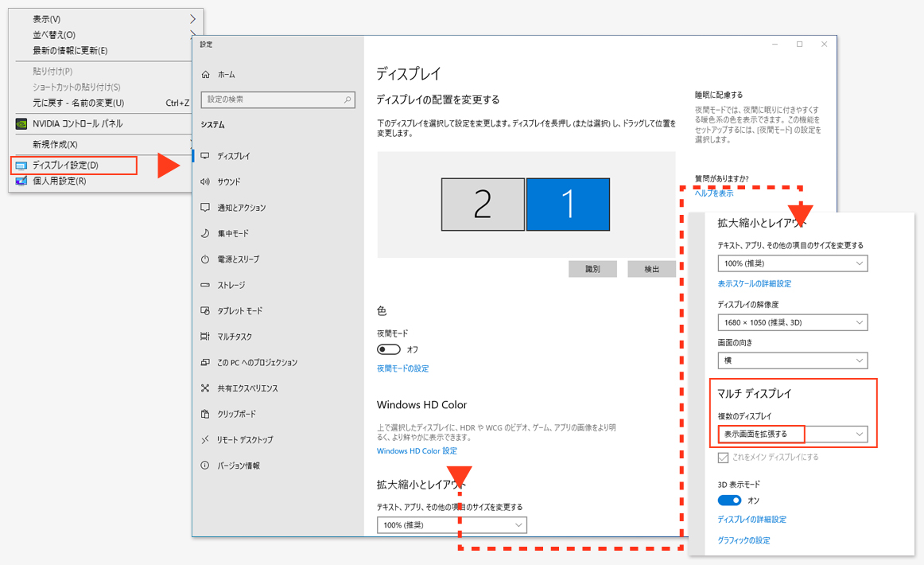Toggle the 夜間モード switch
Viewport: 924px width, 565px height.
[x=388, y=349]
